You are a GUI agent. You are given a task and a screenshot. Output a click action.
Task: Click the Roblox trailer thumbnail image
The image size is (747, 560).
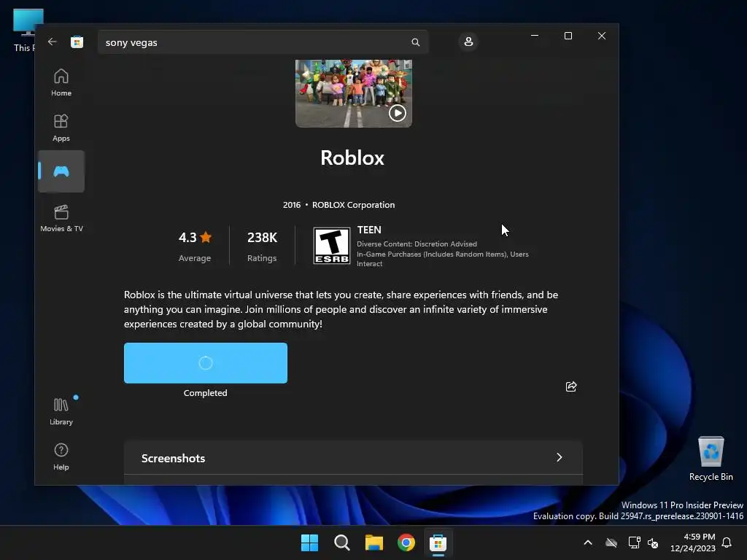354,93
